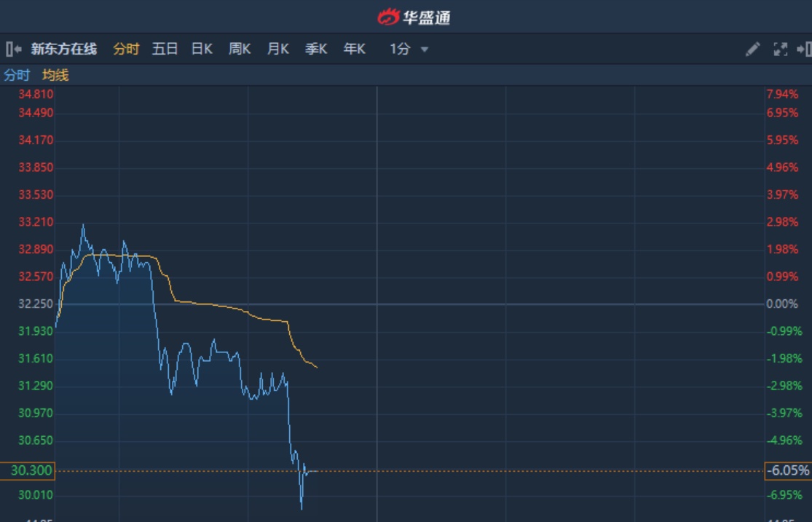This screenshot has width=812, height=522.
Task: Open the 1分 interval dropdown
Action: click(x=401, y=50)
